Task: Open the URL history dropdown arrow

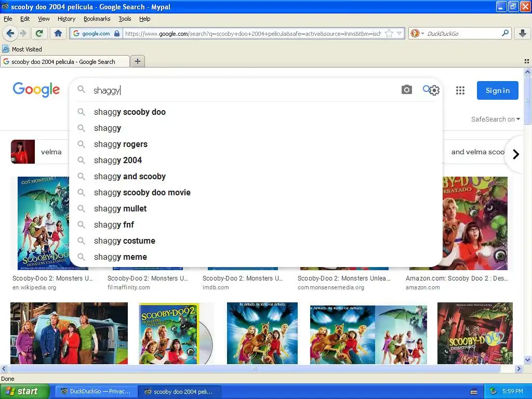Action: 400,34
